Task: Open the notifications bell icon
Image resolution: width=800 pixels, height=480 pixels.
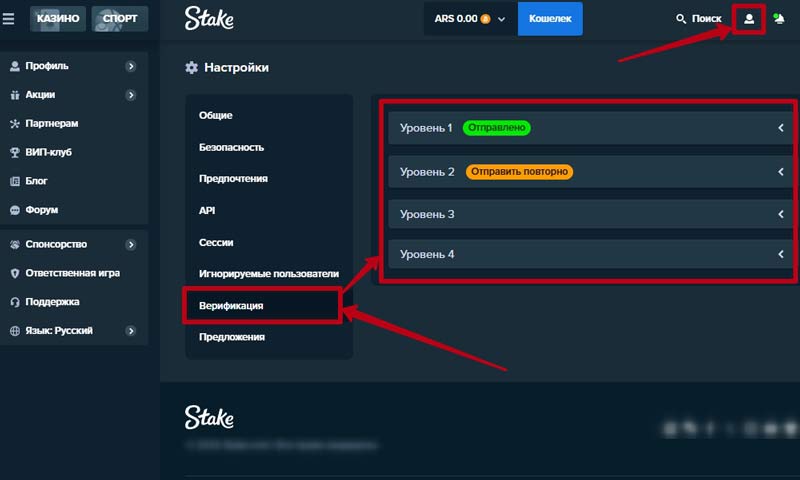Action: 779,19
